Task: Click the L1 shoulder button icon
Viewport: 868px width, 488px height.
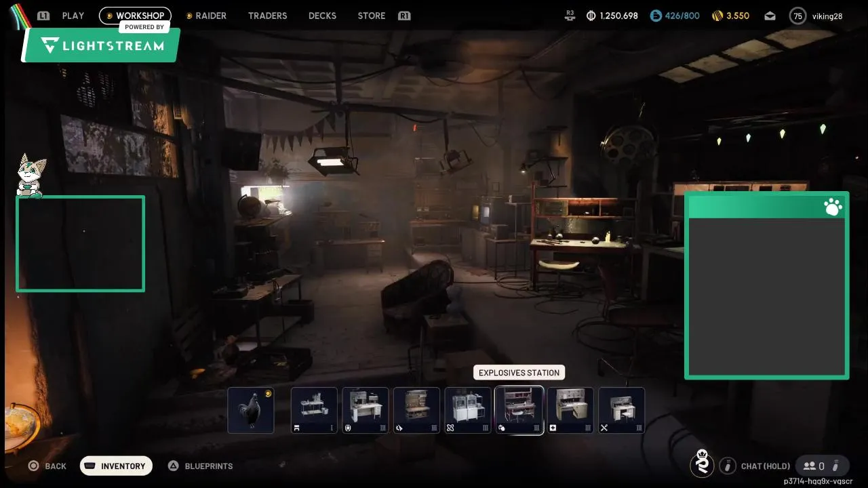Action: (x=43, y=16)
